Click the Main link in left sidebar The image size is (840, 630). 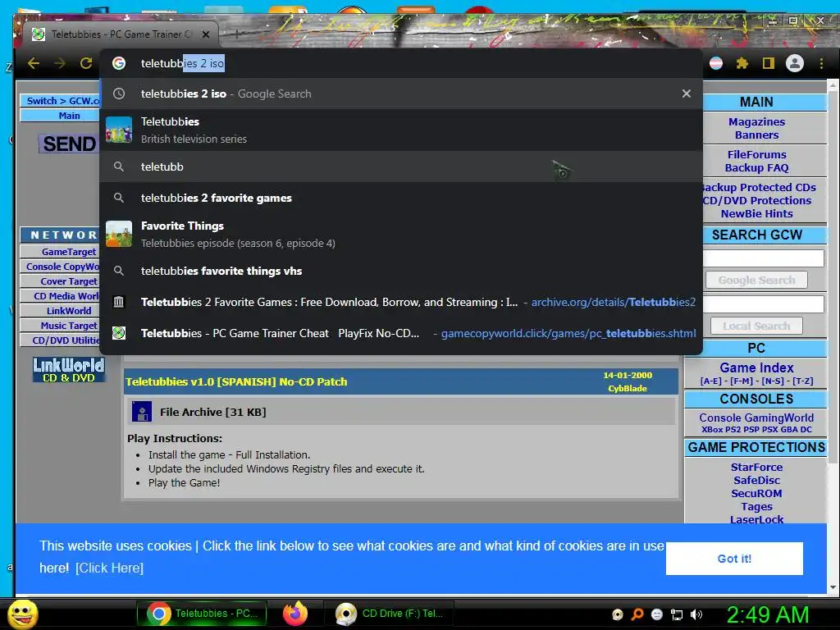(69, 116)
